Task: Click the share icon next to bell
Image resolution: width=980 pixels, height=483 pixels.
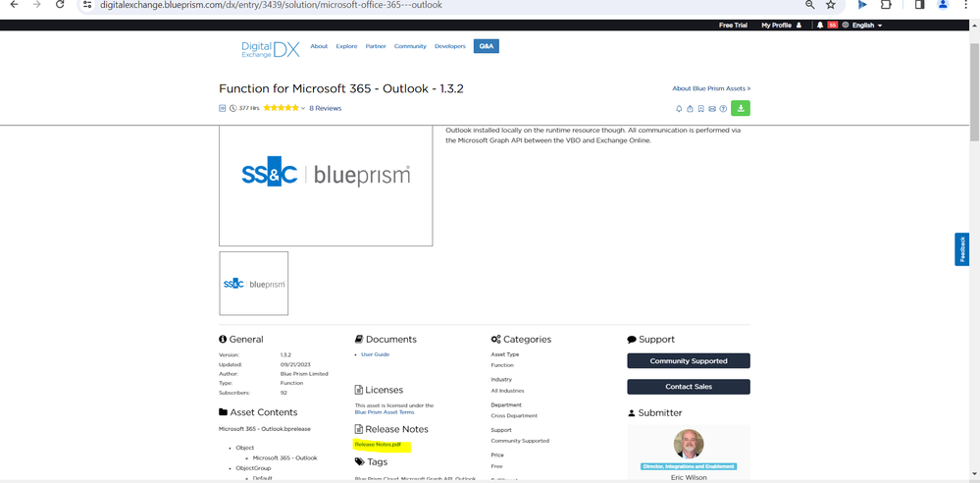Action: click(x=690, y=109)
